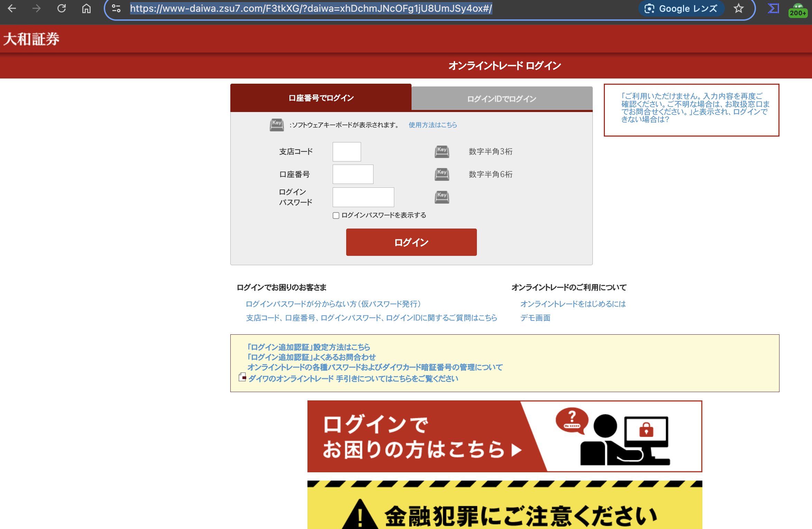Switch to ログインIDでログイン tab
Image resolution: width=812 pixels, height=529 pixels.
click(502, 99)
